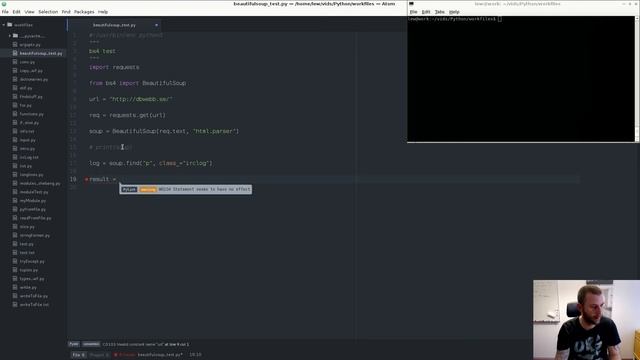Place cursor on 'req = requests.get(url)' line
Image resolution: width=640 pixels, height=360 pixels.
[127, 115]
